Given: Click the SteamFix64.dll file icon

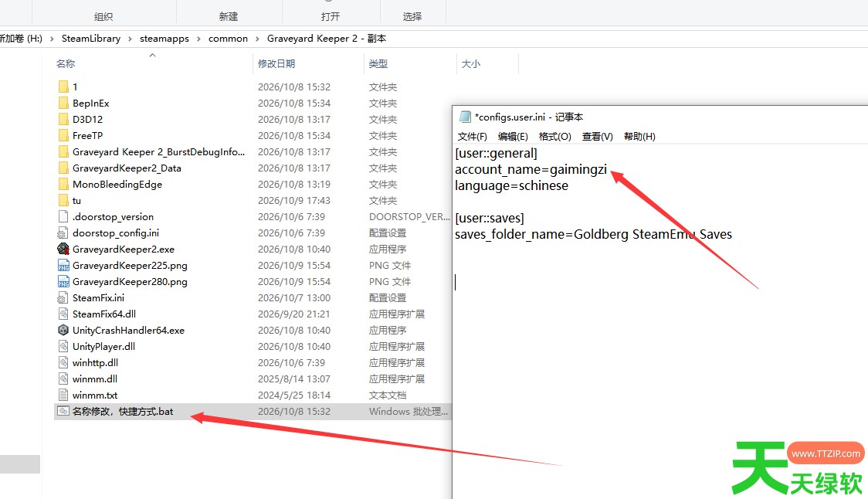Looking at the screenshot, I should [63, 314].
